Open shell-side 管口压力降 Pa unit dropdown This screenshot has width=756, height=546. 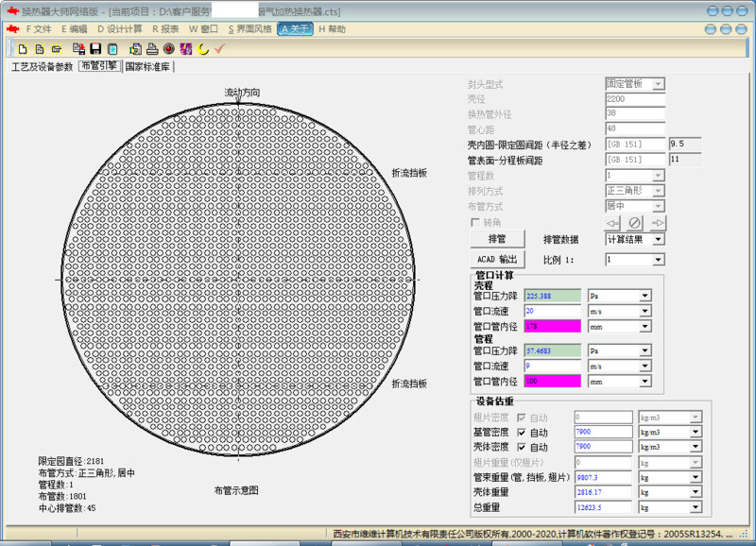[645, 296]
